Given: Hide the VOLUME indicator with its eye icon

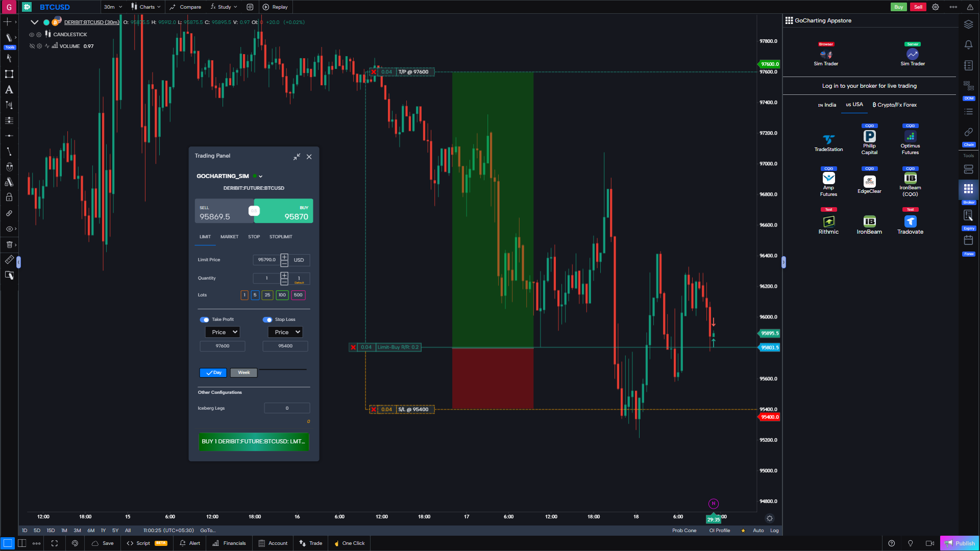Looking at the screenshot, I should click(x=32, y=46).
